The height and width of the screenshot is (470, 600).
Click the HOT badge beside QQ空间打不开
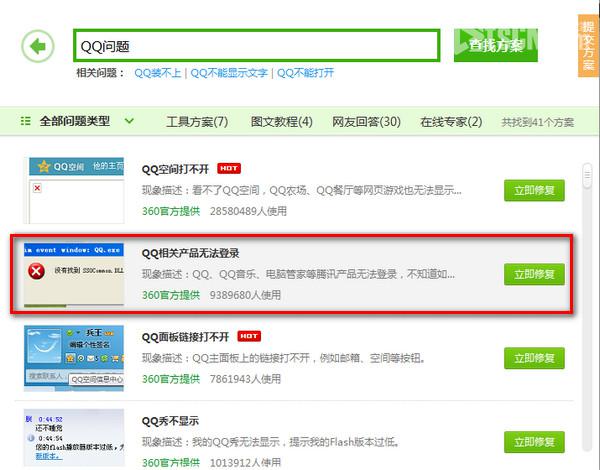pyautogui.click(x=229, y=168)
